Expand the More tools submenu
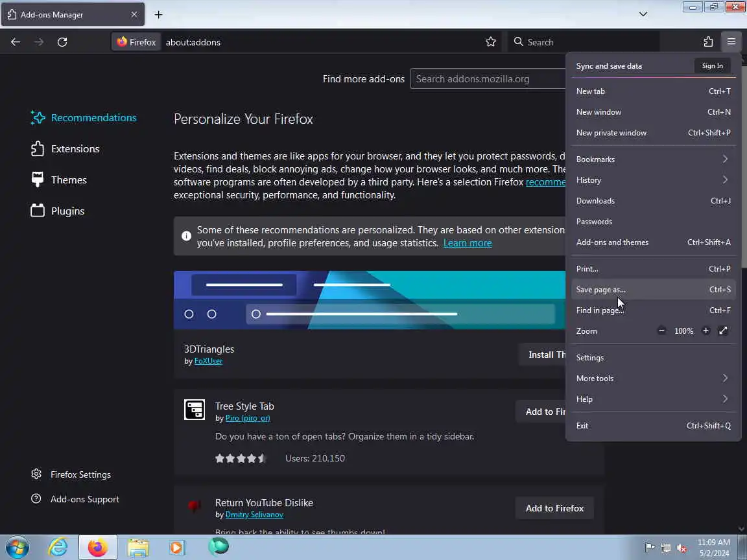This screenshot has width=747, height=560. point(653,378)
